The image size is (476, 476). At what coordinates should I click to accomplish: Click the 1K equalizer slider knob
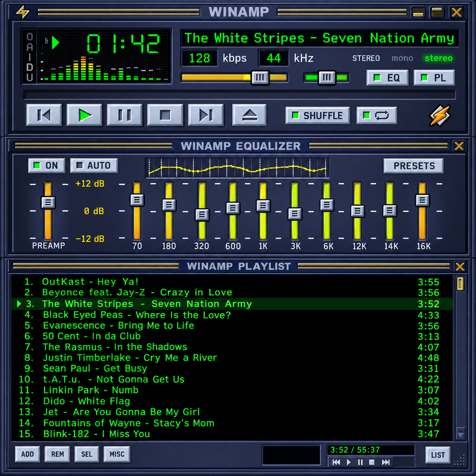(263, 206)
